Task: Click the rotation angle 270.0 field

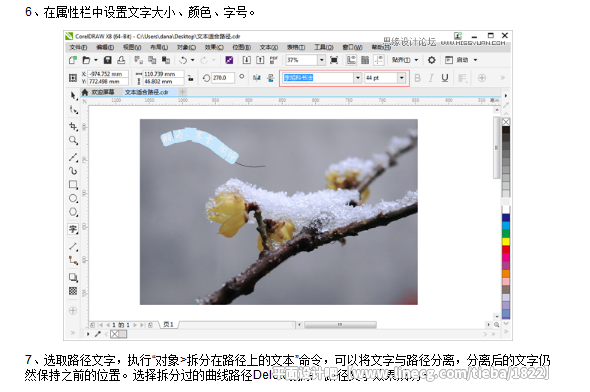Action: pyautogui.click(x=223, y=78)
